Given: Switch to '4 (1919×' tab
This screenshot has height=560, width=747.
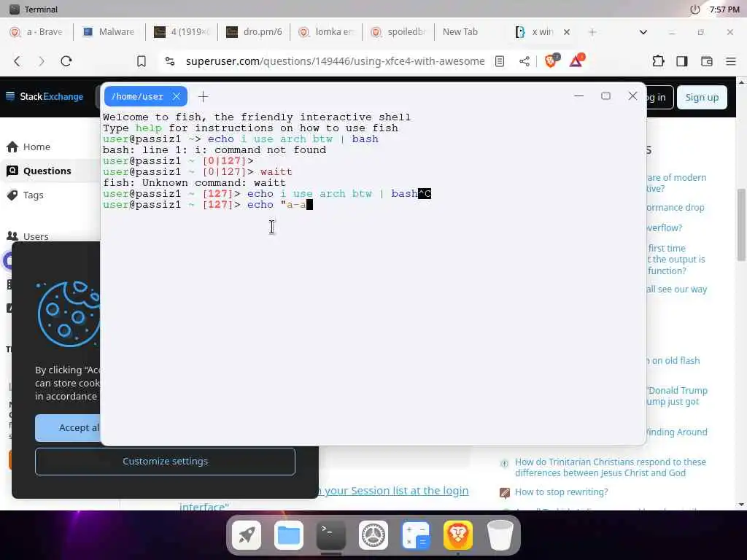Looking at the screenshot, I should point(182,32).
